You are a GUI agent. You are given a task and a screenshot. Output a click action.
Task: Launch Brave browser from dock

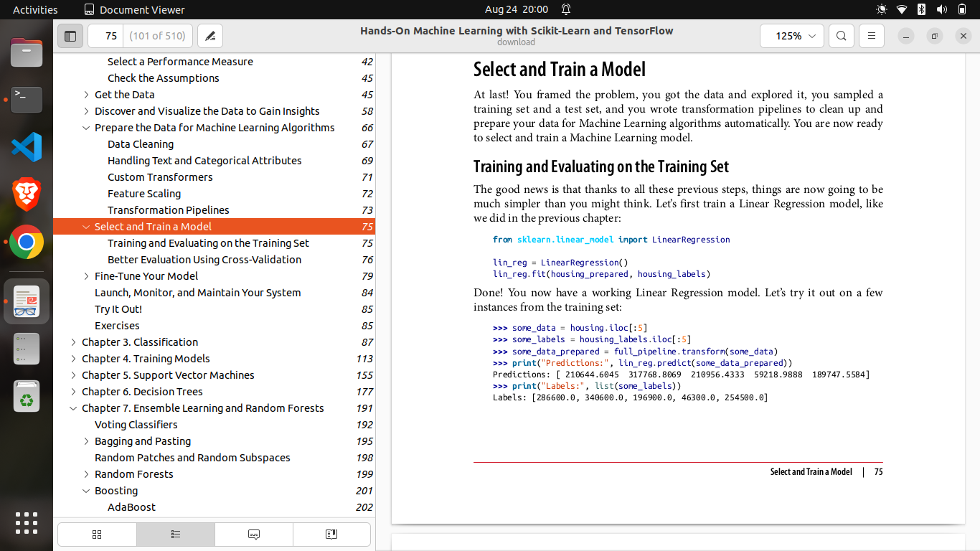point(27,194)
